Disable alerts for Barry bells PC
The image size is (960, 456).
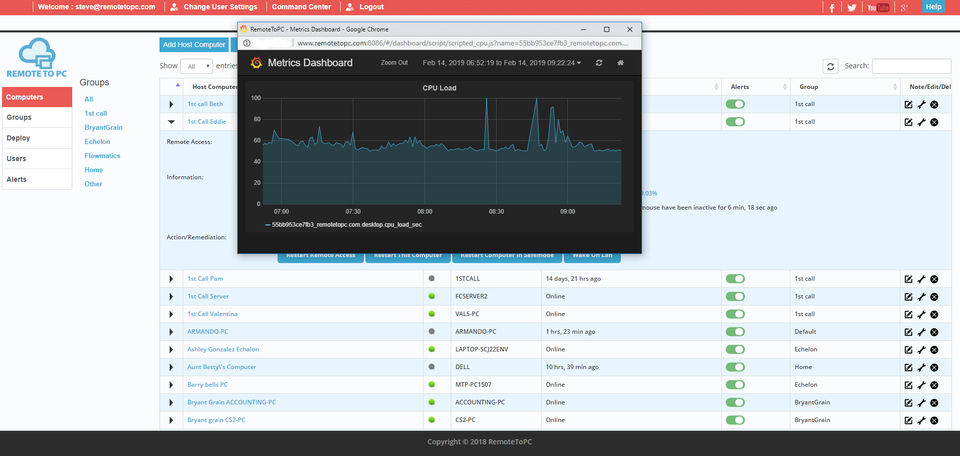click(736, 384)
